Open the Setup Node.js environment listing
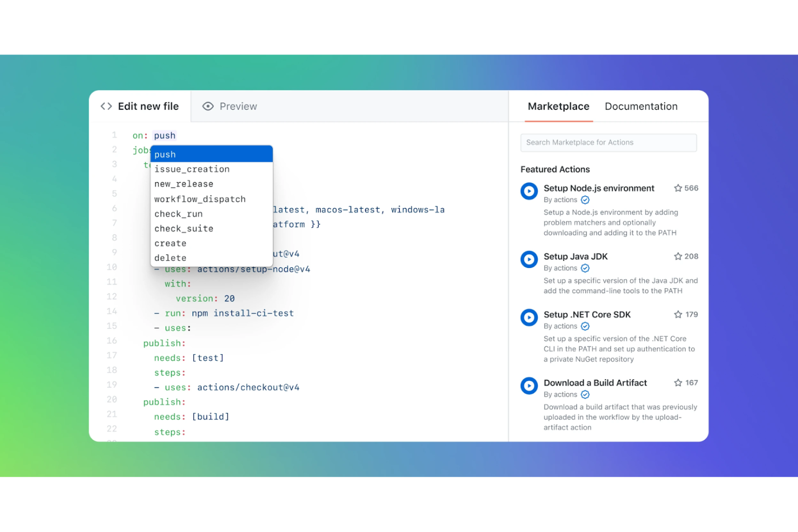This screenshot has width=798, height=532. (598, 188)
